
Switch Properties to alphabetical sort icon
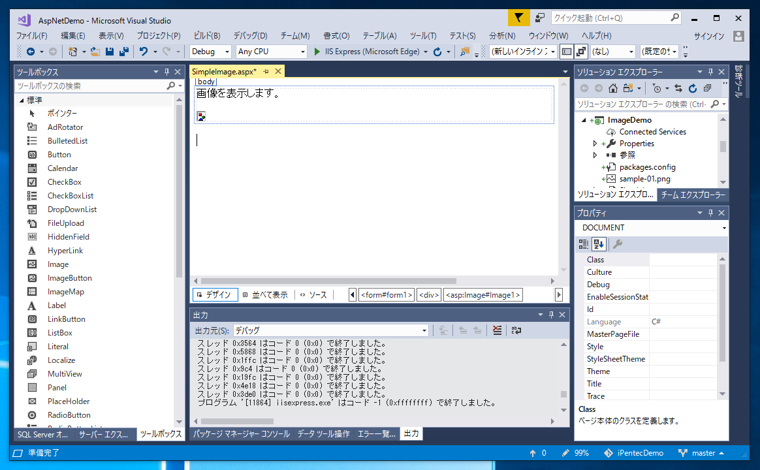click(599, 244)
